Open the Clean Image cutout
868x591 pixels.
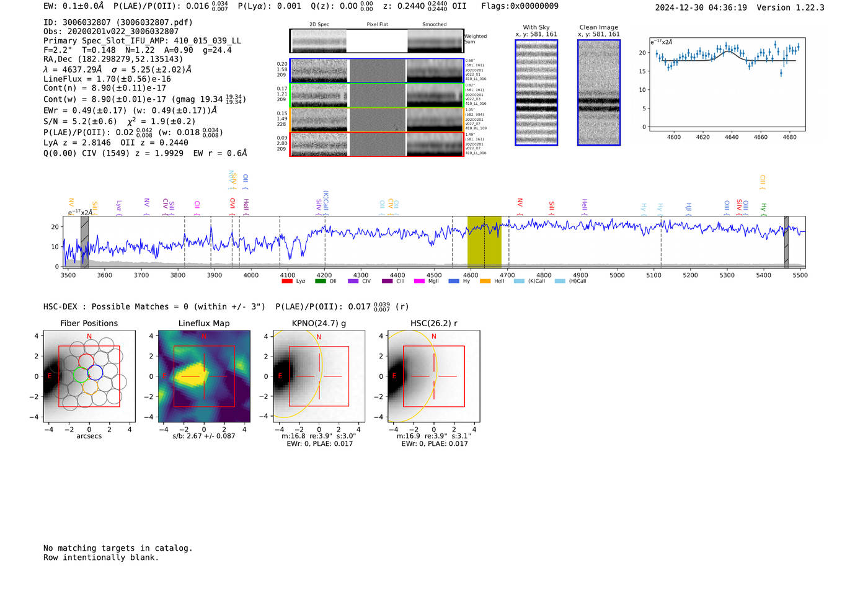point(599,92)
